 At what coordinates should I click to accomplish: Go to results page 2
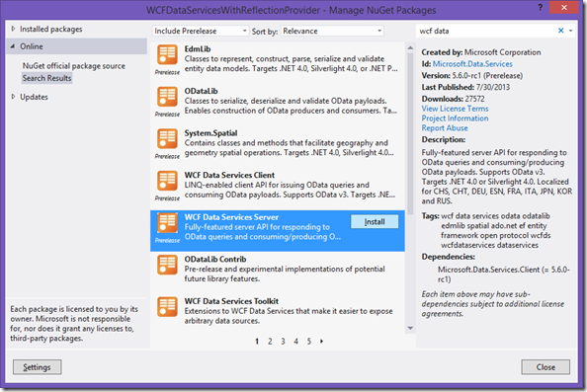pos(270,341)
